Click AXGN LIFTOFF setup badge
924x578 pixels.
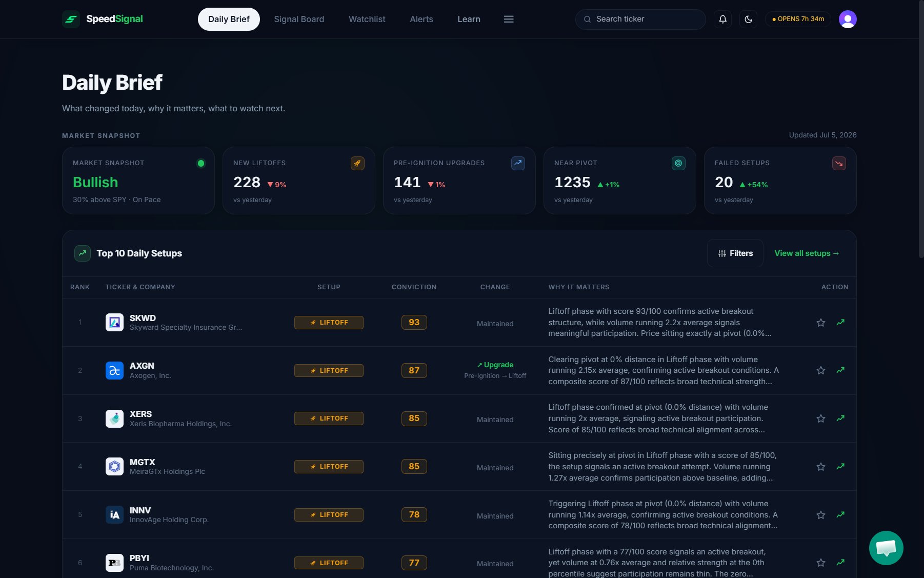click(x=329, y=370)
